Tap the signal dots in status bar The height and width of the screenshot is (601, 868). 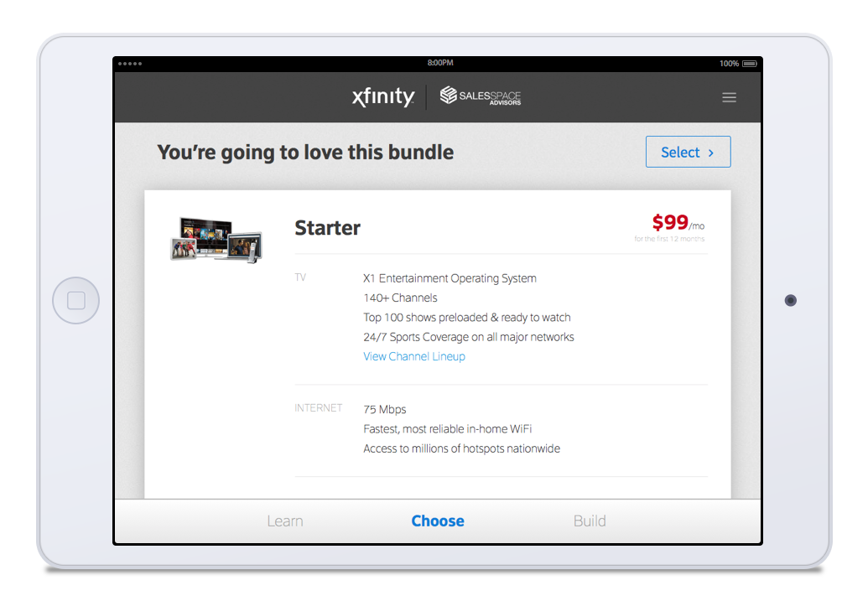tap(129, 64)
